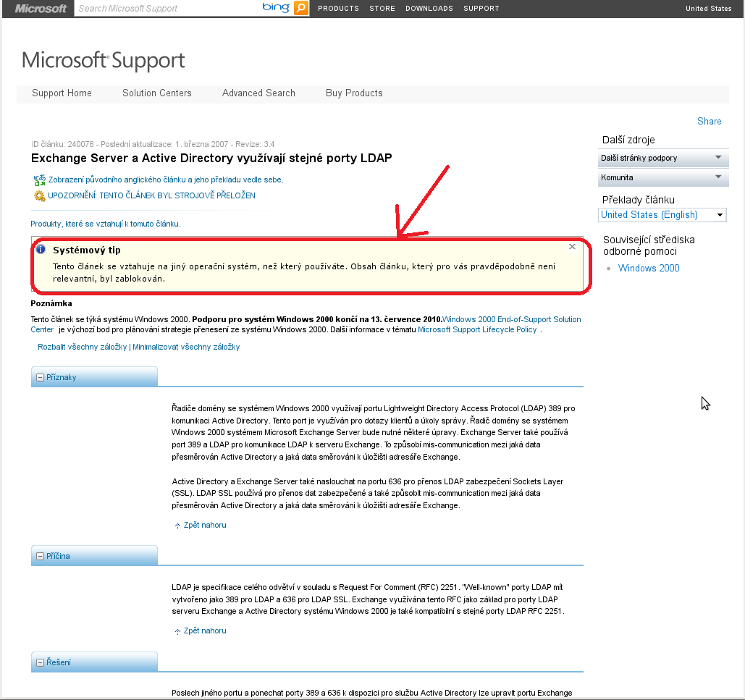The height and width of the screenshot is (700, 745).
Task: Open the DOWNLOADS menu
Action: (429, 9)
